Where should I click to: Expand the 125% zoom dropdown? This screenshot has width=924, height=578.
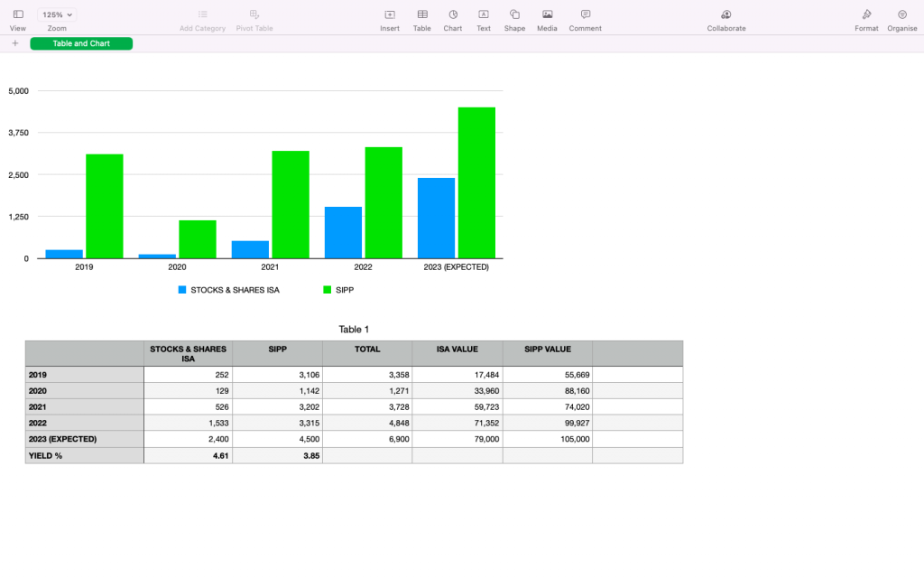click(x=58, y=15)
